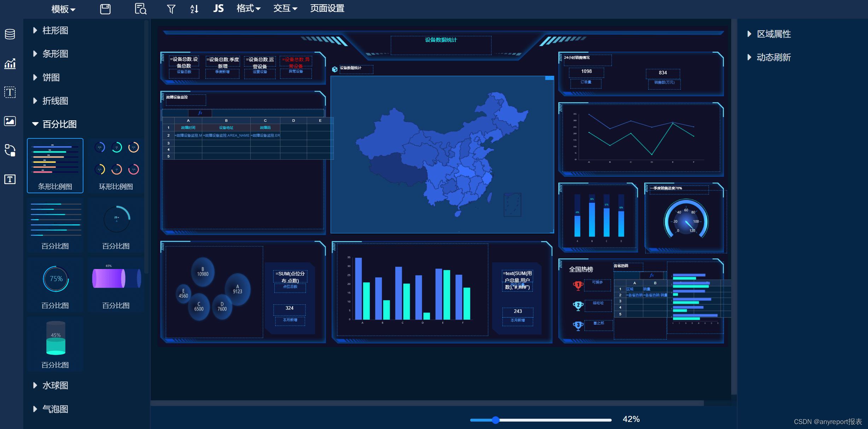Select the 条形比例图 thumbnail
This screenshot has width=868, height=429.
click(x=55, y=165)
